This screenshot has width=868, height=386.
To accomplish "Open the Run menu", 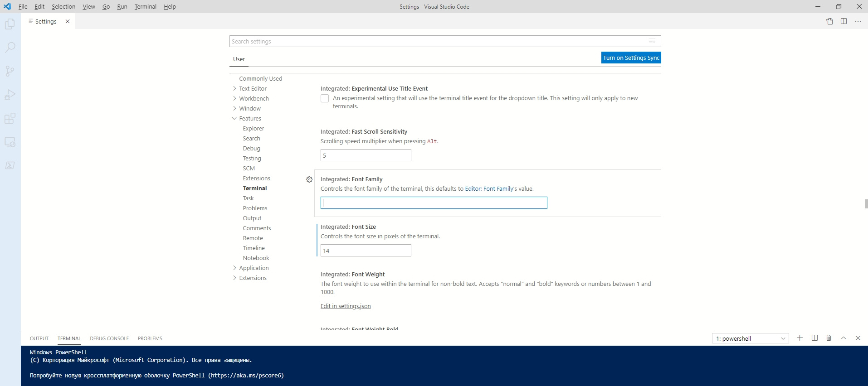I will 122,6.
